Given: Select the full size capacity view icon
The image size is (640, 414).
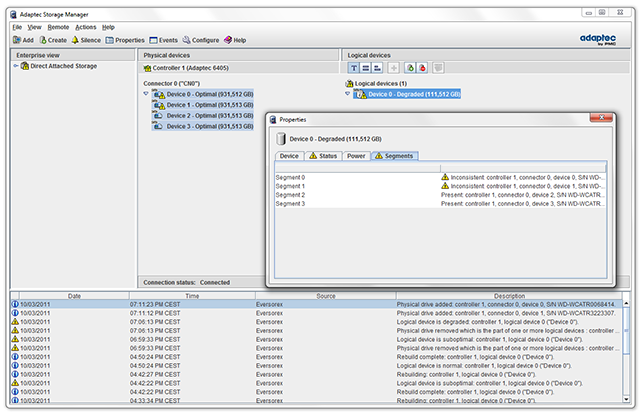Looking at the screenshot, I should [x=366, y=68].
